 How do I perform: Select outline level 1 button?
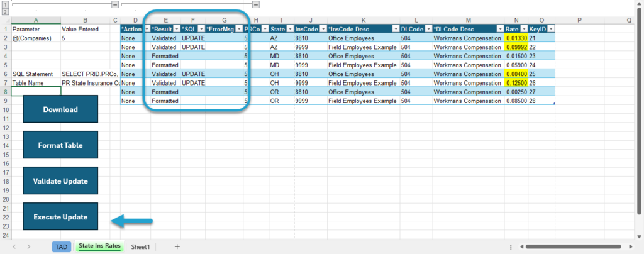5,4
